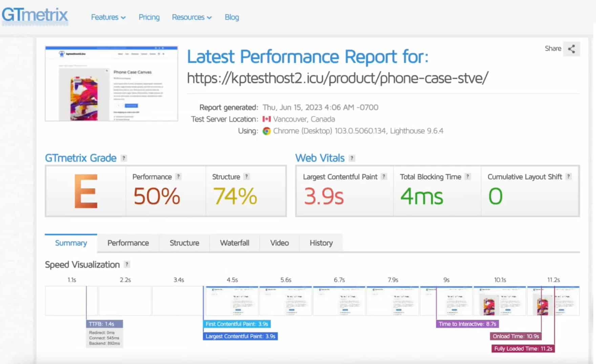Expand the Resources dropdown menu

point(192,17)
